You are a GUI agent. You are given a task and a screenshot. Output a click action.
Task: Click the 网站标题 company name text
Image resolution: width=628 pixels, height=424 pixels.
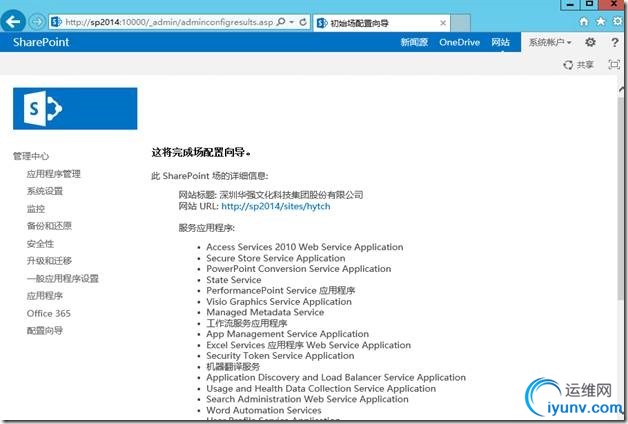291,195
